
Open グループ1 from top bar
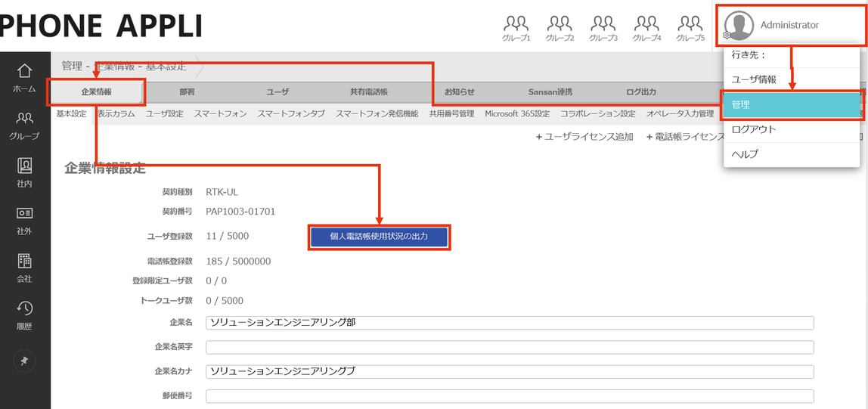(516, 28)
